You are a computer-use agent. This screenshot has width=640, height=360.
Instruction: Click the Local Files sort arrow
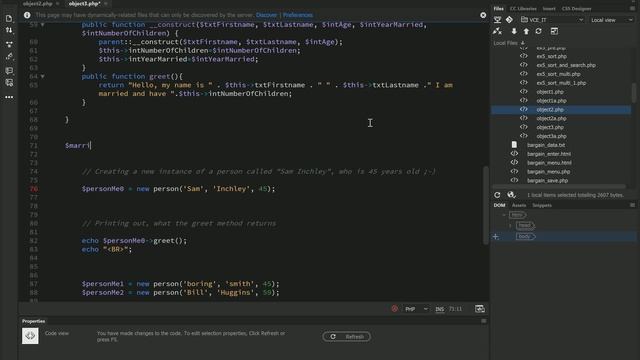coord(522,43)
